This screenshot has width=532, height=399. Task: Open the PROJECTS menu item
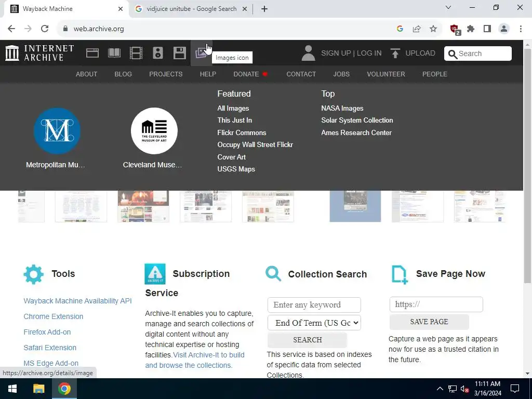(166, 74)
